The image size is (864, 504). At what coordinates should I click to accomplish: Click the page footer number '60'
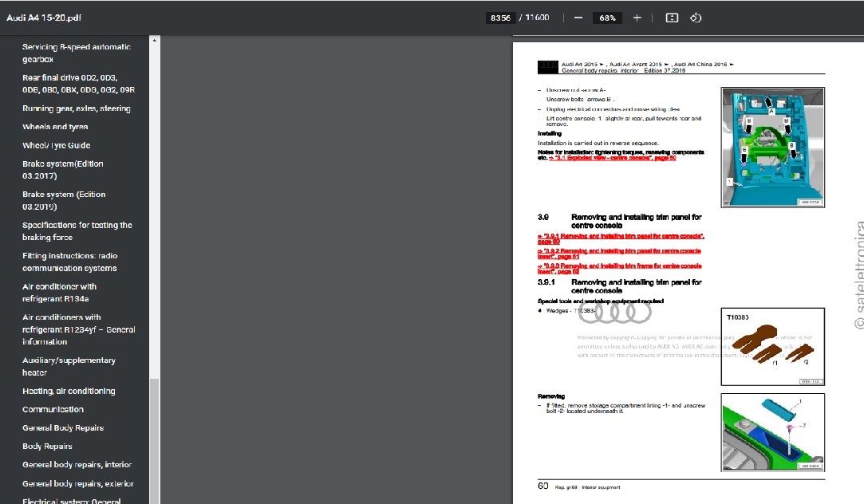[x=542, y=486]
